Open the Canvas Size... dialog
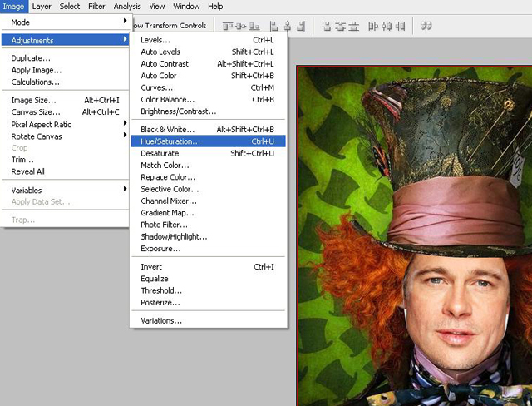This screenshot has height=406, width=532. pos(65,112)
